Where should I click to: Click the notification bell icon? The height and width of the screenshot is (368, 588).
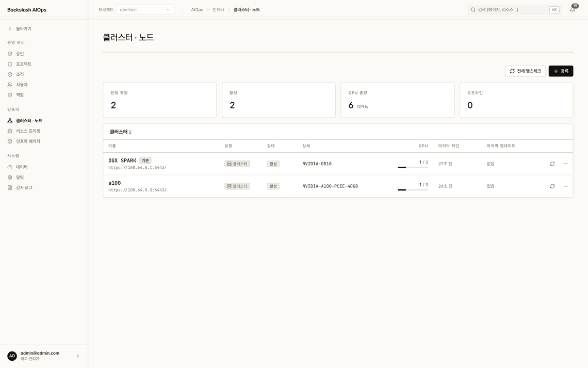[572, 10]
